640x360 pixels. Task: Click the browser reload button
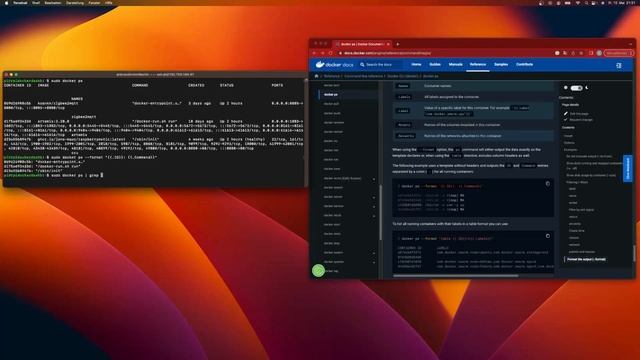point(330,53)
